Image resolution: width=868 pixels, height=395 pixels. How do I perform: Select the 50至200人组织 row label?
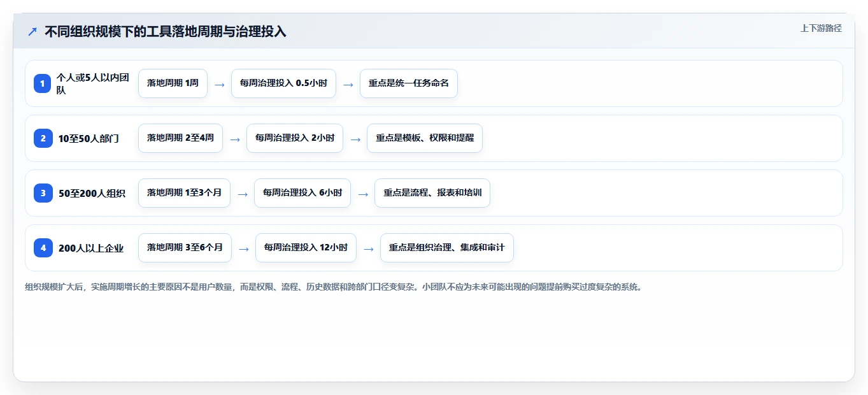tap(92, 193)
